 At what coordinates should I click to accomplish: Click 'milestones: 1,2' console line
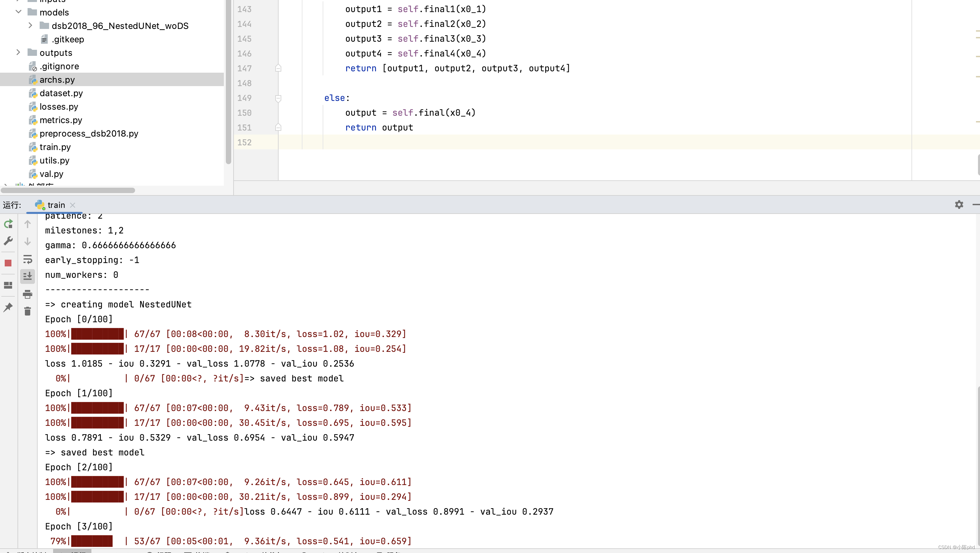click(x=84, y=230)
